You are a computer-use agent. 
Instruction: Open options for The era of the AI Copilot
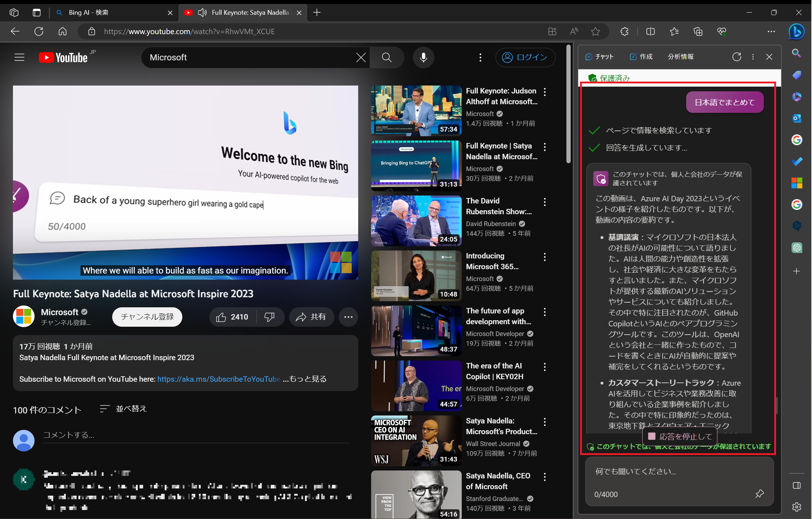tap(545, 367)
